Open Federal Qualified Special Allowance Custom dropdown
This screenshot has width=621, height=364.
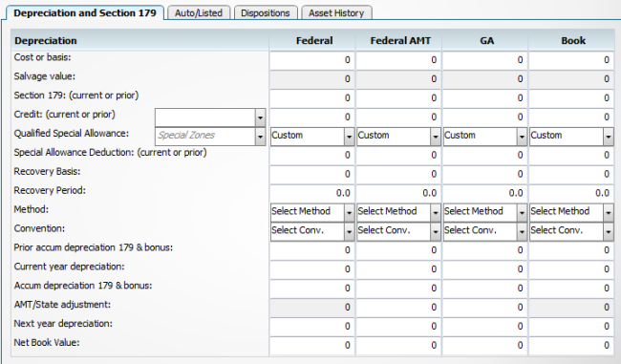[x=349, y=137]
